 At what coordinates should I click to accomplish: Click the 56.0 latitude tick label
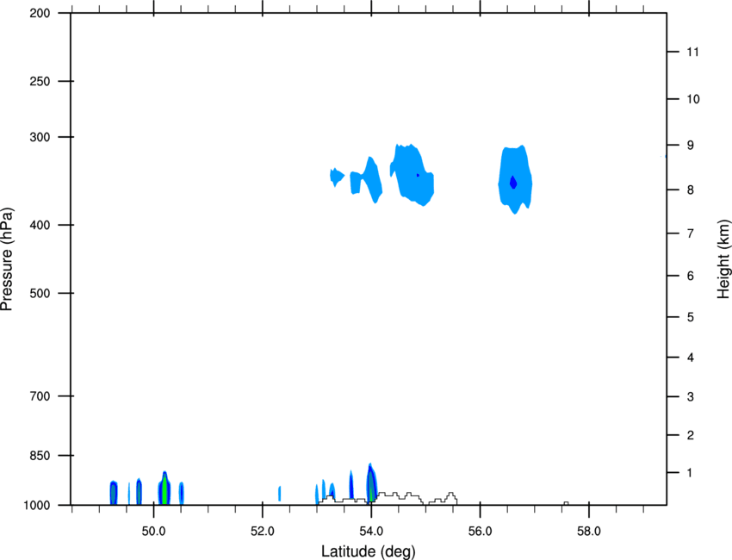pyautogui.click(x=480, y=532)
